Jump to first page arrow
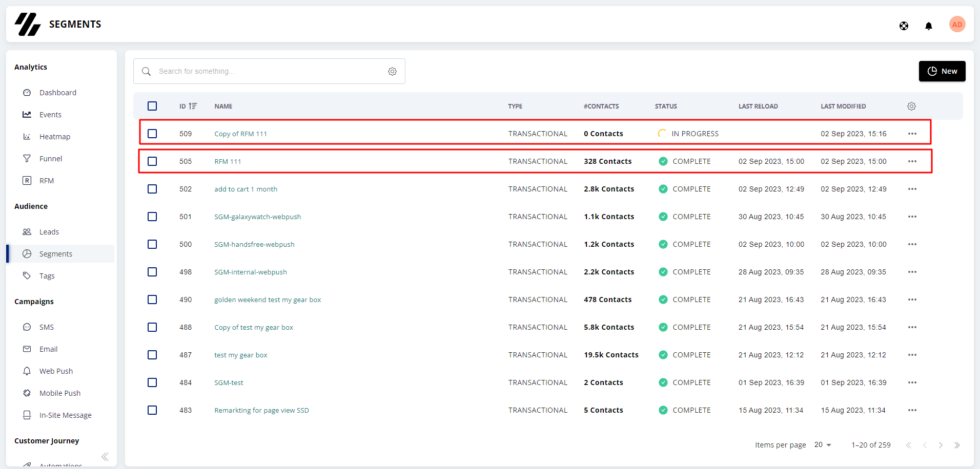 (x=908, y=445)
